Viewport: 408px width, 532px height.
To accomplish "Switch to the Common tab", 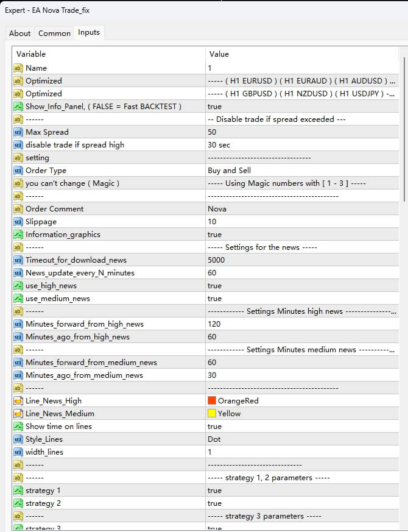I will coord(54,33).
